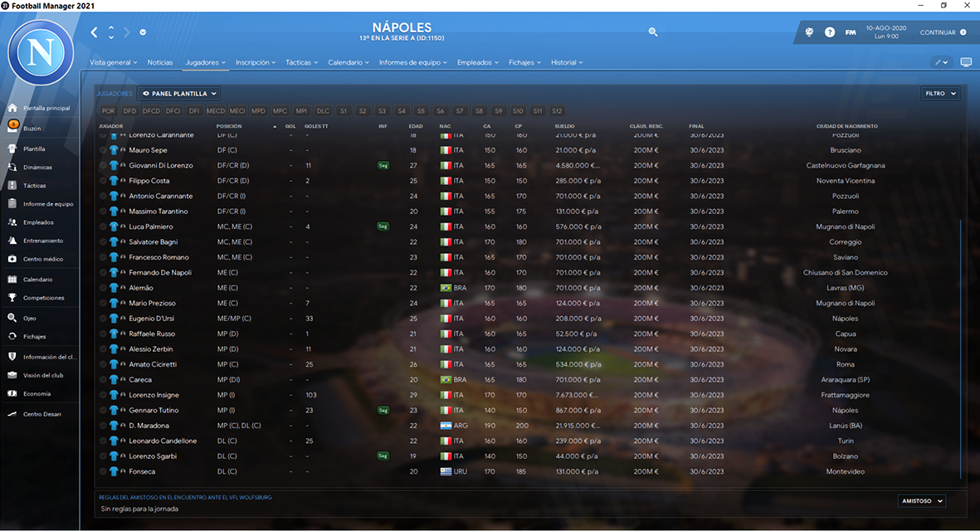
Task: Click the Seg badge on Gennaro Tutino row
Action: [383, 411]
